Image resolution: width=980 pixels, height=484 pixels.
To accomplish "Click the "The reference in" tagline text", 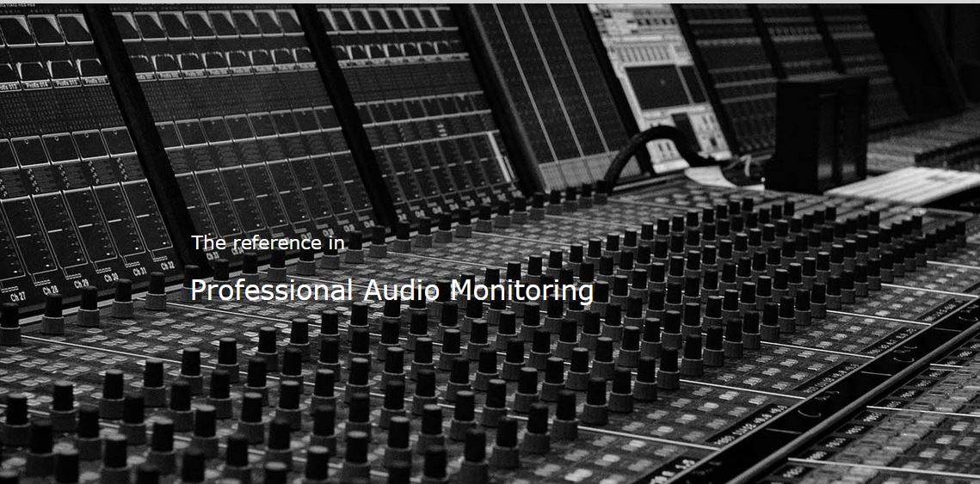I will [x=268, y=242].
